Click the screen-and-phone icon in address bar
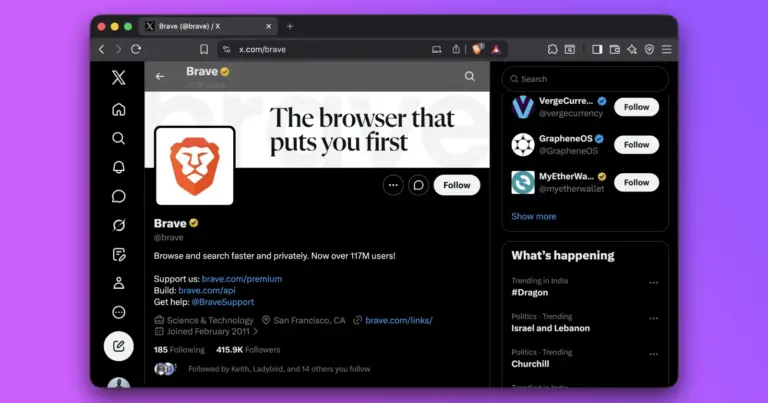This screenshot has height=403, width=768. [436, 49]
